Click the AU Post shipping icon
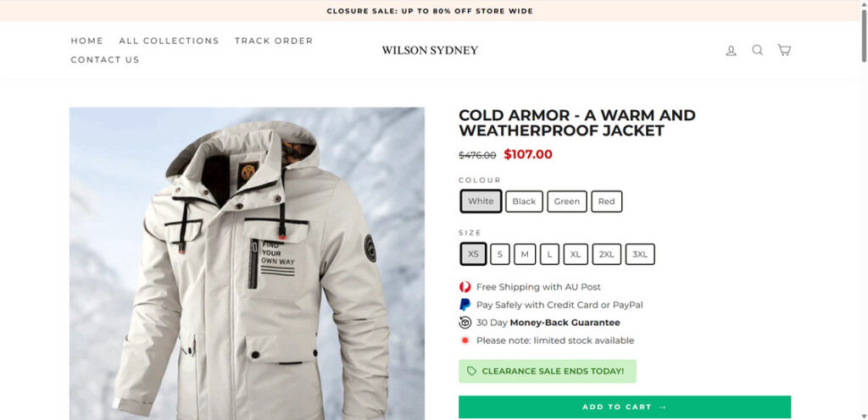The height and width of the screenshot is (420, 868). point(465,287)
